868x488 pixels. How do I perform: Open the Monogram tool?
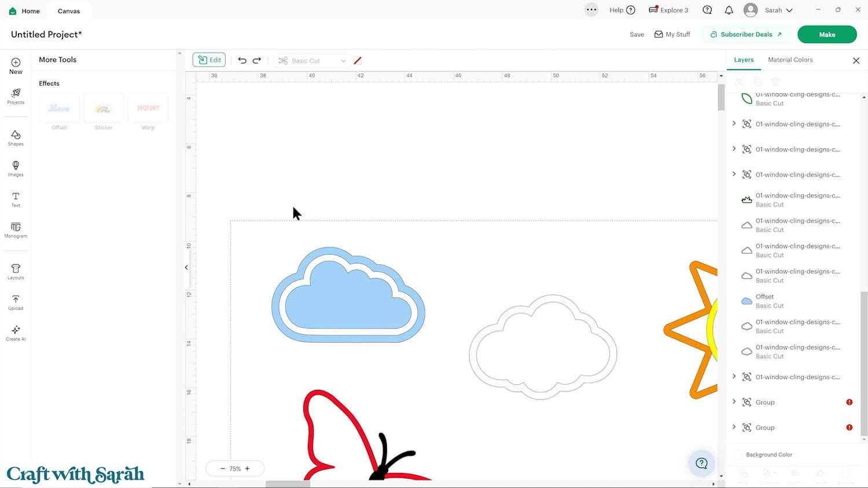coord(16,230)
